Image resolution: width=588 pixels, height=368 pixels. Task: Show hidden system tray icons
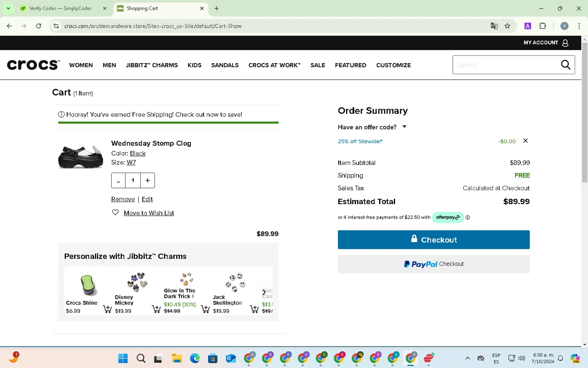point(468,358)
